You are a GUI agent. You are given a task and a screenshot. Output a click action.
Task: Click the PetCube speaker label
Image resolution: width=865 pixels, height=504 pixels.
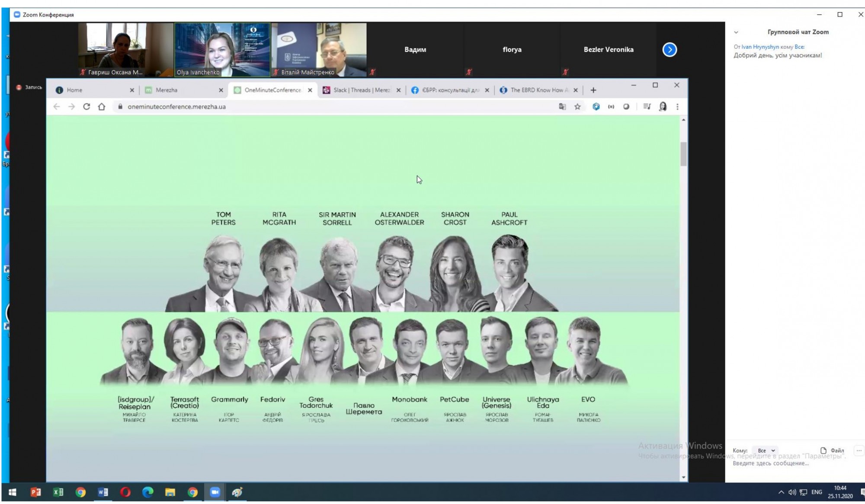pyautogui.click(x=455, y=399)
